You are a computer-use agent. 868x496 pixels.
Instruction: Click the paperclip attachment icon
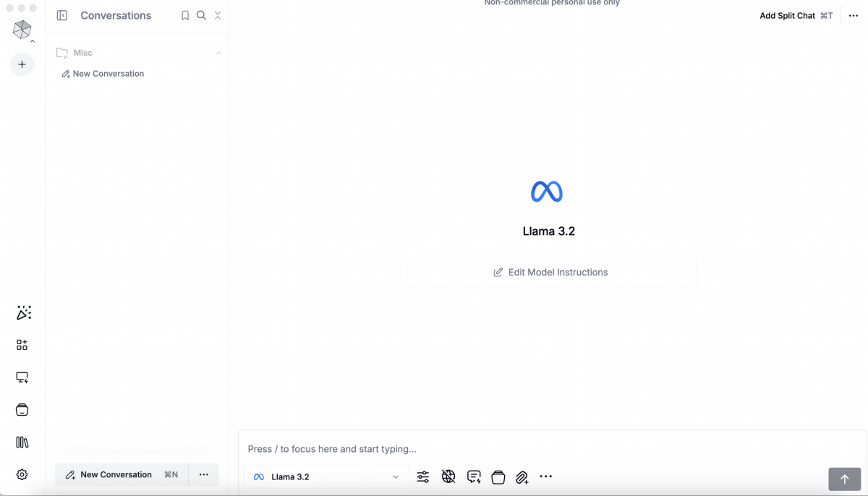pyautogui.click(x=522, y=477)
